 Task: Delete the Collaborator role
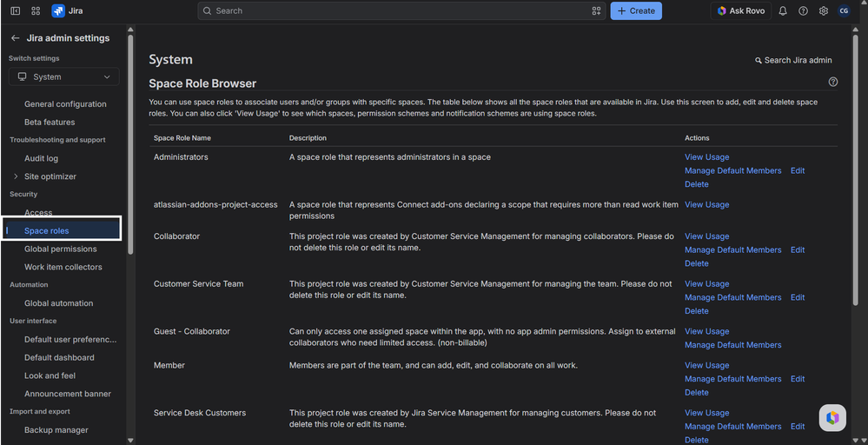696,263
